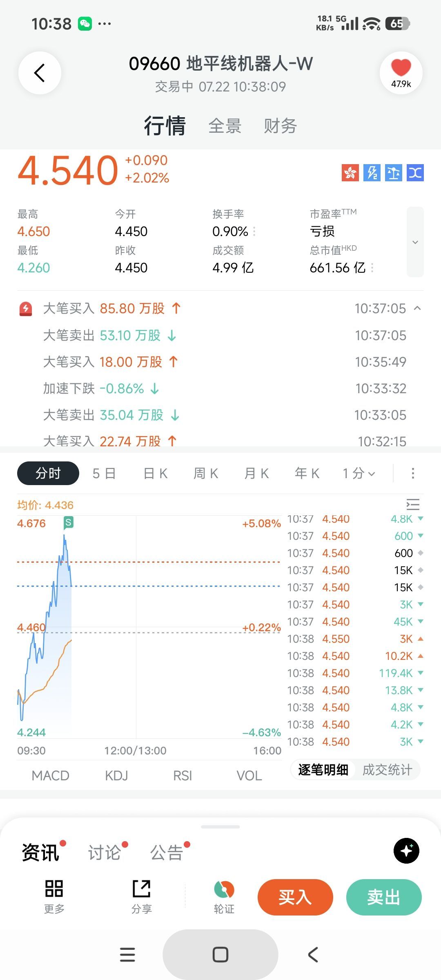The image size is (441, 980).
Task: Switch to 成交统计 view
Action: pos(387,770)
